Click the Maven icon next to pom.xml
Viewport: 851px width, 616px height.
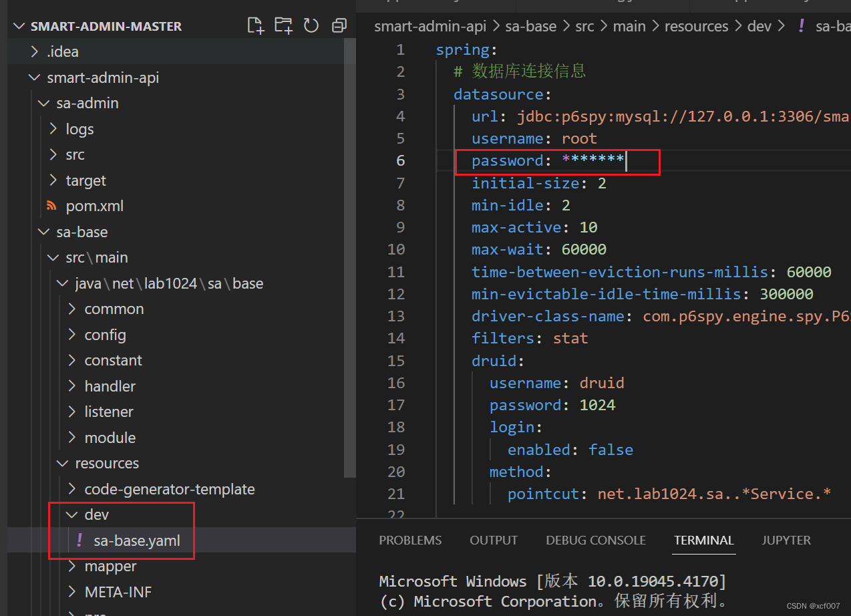click(51, 206)
